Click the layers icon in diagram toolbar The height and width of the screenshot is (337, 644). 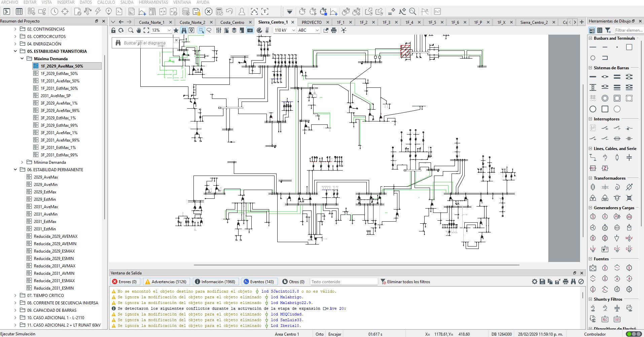pyautogui.click(x=234, y=30)
